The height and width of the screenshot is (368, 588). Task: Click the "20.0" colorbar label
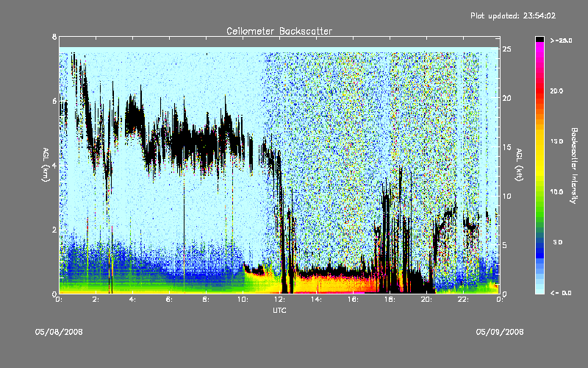(556, 91)
